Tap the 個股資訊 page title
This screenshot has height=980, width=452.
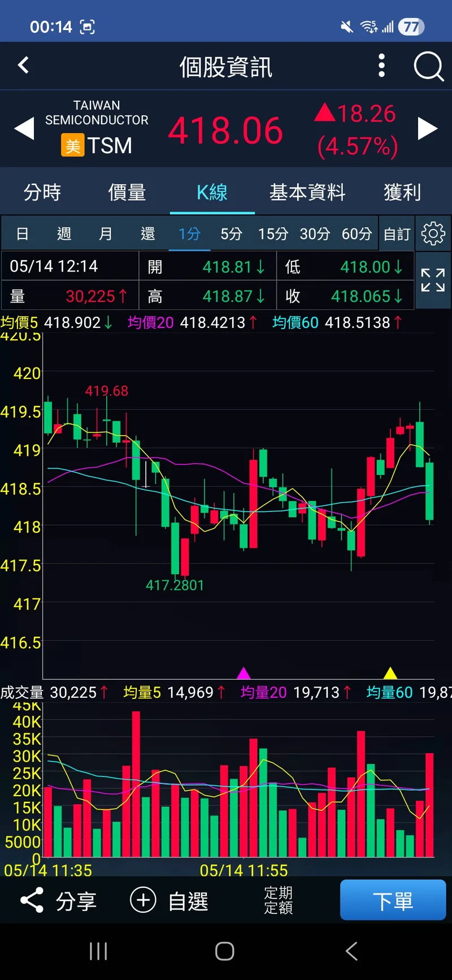(x=225, y=67)
